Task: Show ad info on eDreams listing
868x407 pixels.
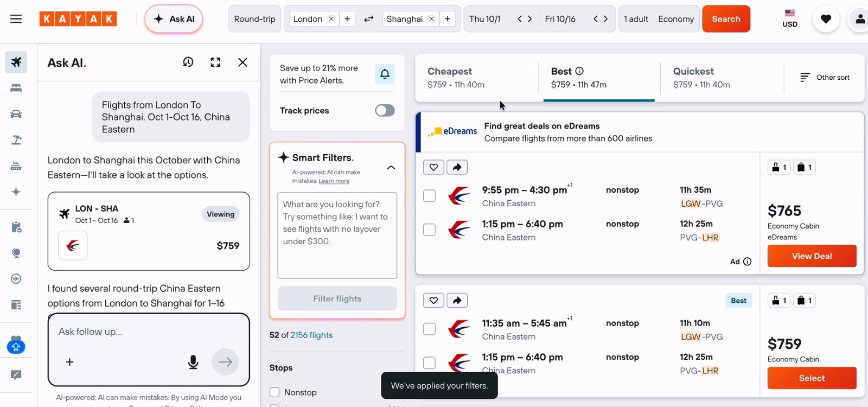Action: coord(747,262)
